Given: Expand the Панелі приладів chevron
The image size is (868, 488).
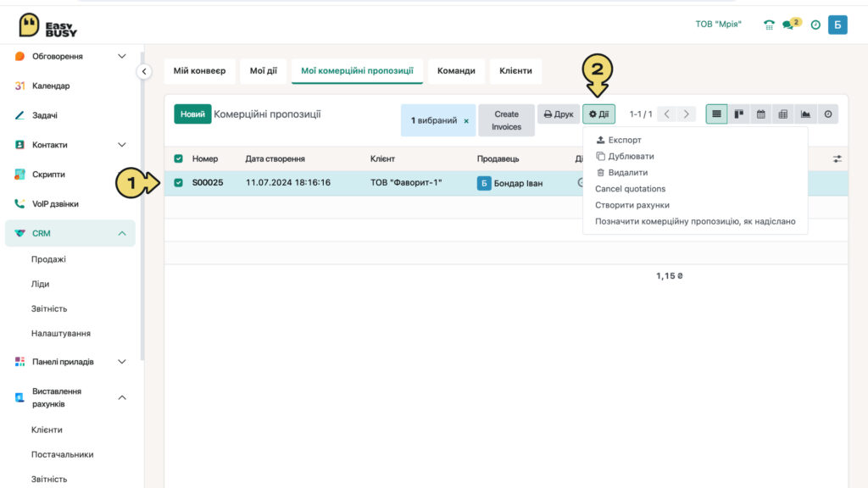Looking at the screenshot, I should [122, 362].
